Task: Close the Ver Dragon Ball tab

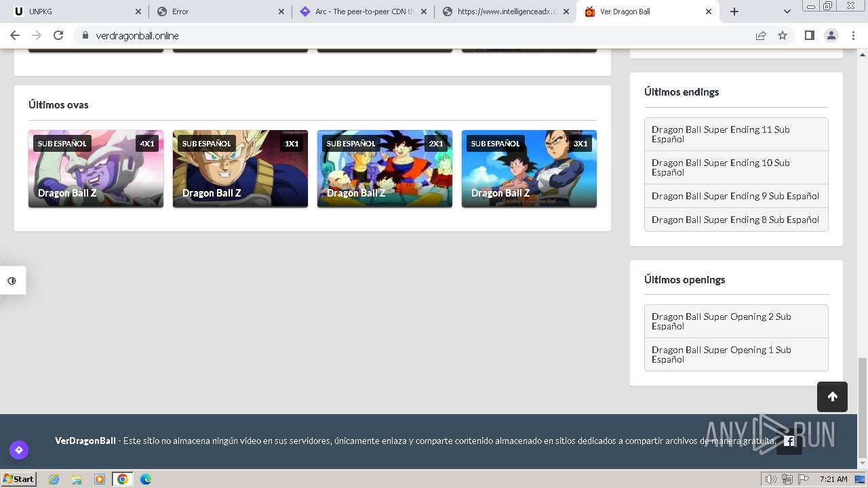Action: (x=709, y=12)
